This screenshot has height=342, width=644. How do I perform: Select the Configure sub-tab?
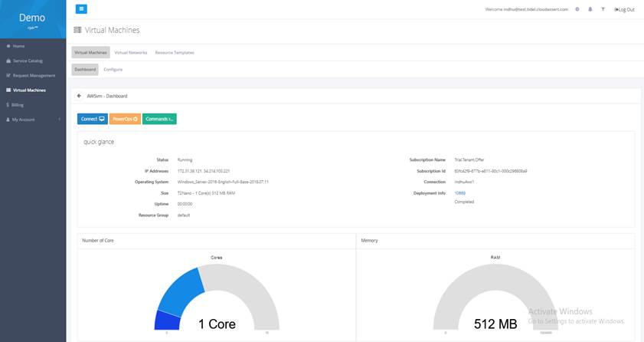pos(113,70)
